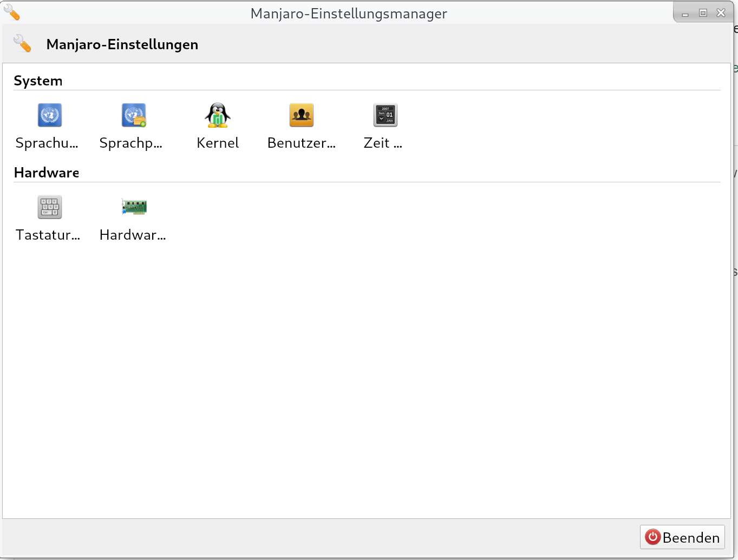
Task: Open the Kernel penguin icon
Action: (x=218, y=115)
